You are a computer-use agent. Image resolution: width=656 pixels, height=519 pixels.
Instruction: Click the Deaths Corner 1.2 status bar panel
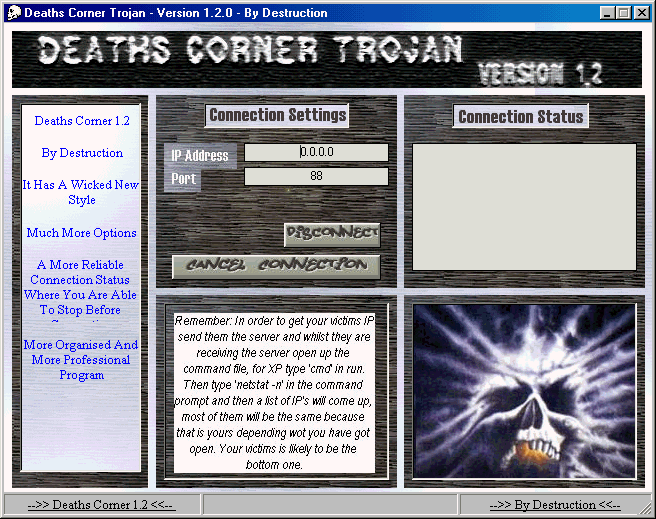coord(101,505)
